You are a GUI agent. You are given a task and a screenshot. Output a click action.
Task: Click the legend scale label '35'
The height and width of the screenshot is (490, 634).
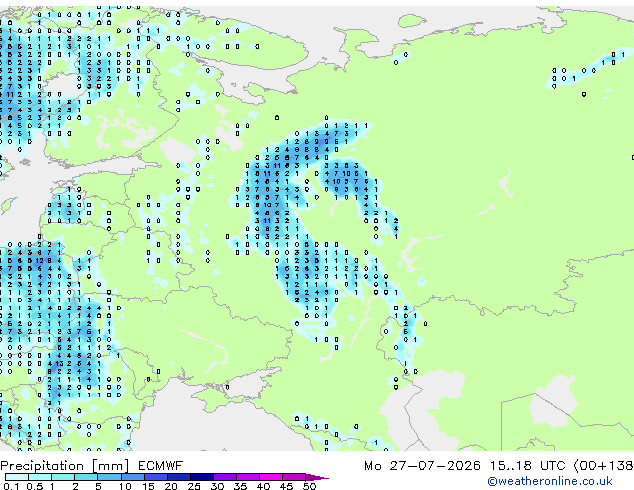(x=240, y=486)
